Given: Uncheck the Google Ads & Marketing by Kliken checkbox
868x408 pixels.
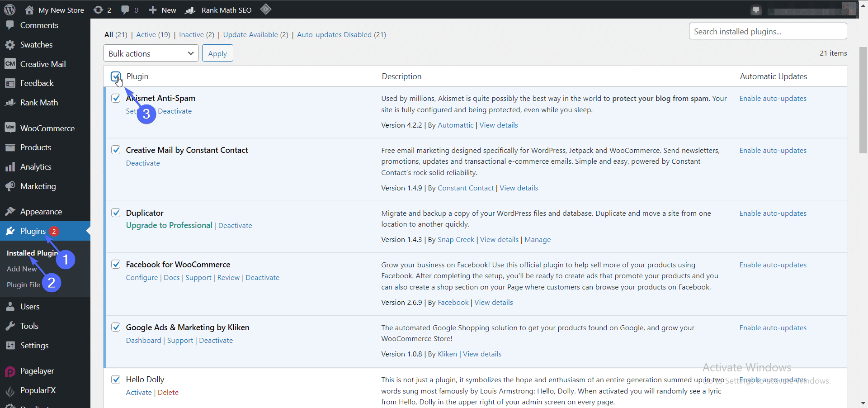Looking at the screenshot, I should [x=116, y=327].
